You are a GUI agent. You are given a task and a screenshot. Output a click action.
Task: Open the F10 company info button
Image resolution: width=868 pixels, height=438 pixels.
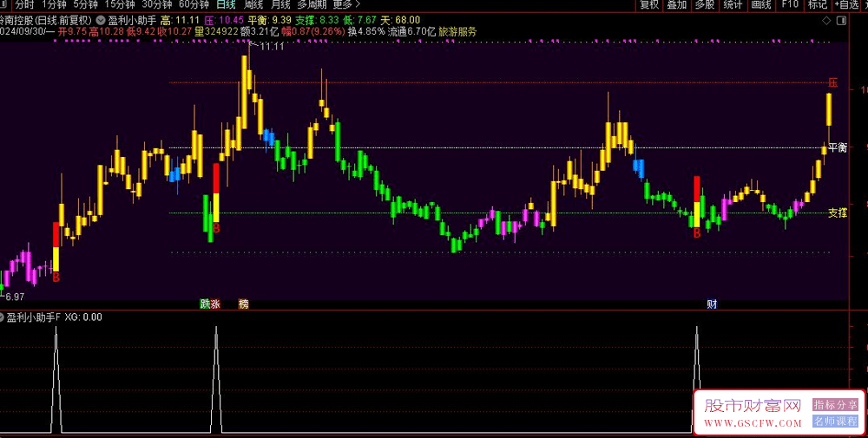click(790, 5)
